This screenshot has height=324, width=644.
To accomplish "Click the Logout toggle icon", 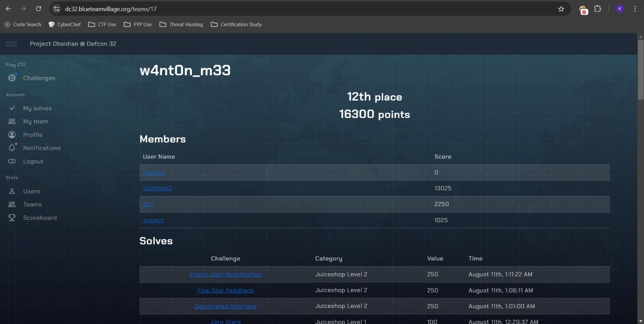I will (x=12, y=161).
